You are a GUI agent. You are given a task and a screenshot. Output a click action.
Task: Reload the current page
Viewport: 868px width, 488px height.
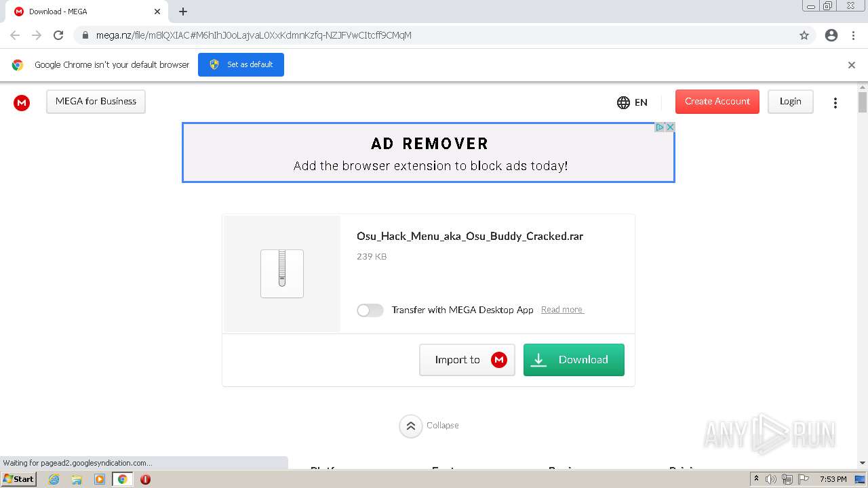click(58, 35)
